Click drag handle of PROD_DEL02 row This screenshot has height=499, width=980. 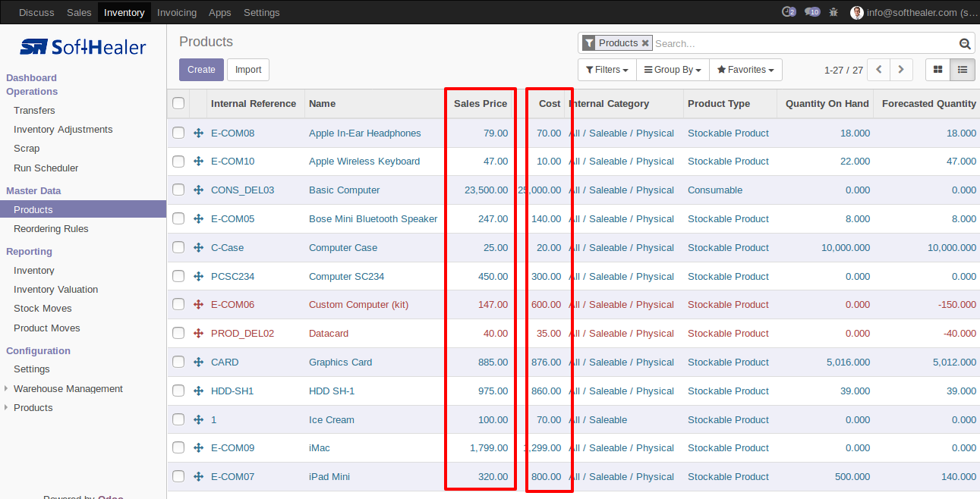pos(198,334)
